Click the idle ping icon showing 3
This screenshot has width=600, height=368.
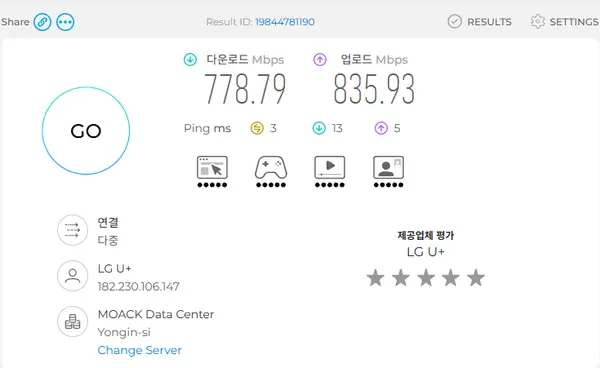(257, 128)
